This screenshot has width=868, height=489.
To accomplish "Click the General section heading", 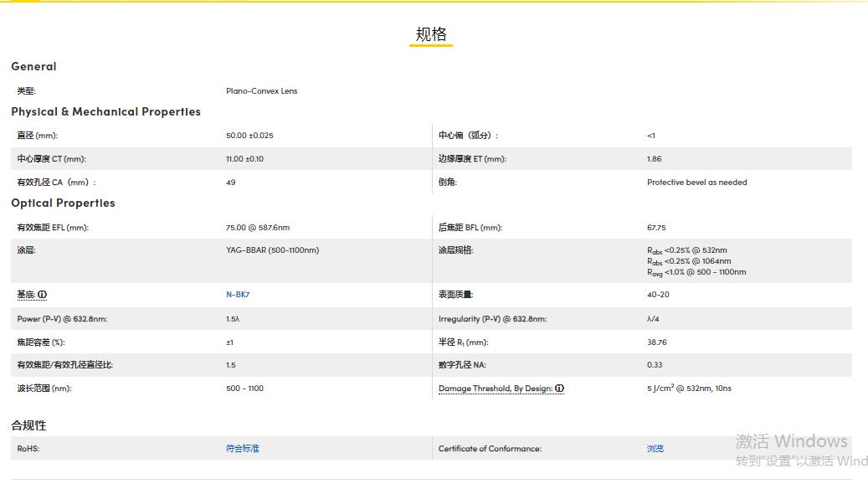I will pyautogui.click(x=33, y=67).
